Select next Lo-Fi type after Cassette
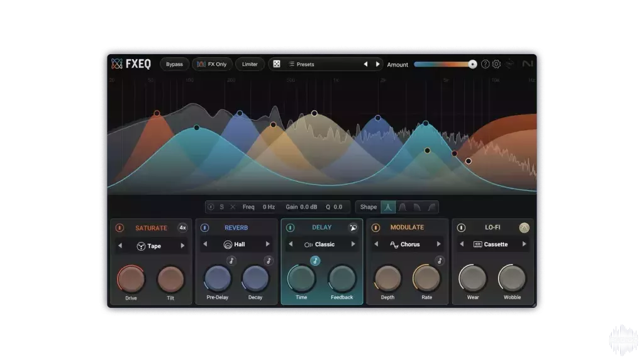 (x=524, y=244)
